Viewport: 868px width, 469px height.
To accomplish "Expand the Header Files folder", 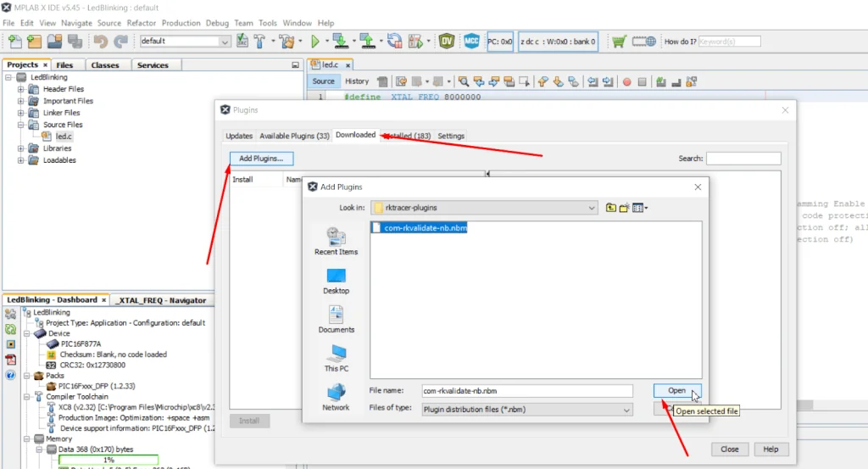I will point(20,88).
